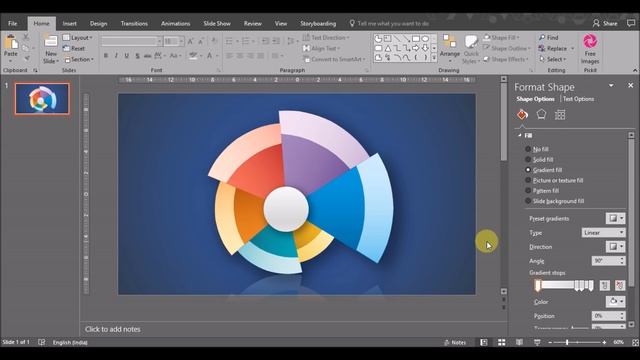This screenshot has height=360, width=640.
Task: Open gradient Type Linear dropdown
Action: tap(603, 233)
